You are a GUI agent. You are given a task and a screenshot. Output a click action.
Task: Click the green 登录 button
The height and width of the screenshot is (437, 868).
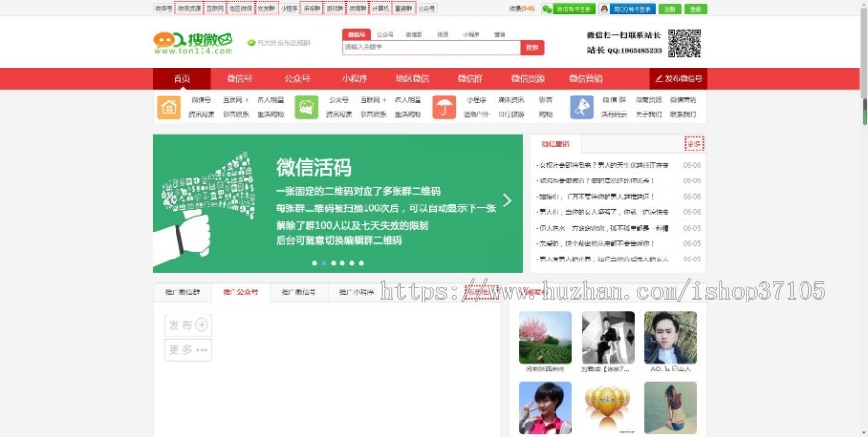695,9
